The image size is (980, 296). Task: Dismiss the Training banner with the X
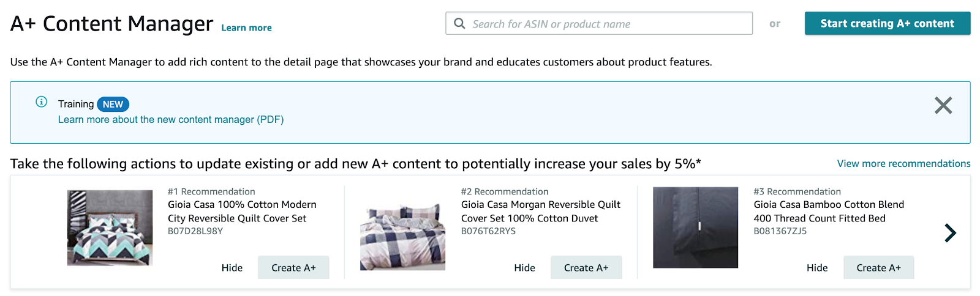[943, 105]
